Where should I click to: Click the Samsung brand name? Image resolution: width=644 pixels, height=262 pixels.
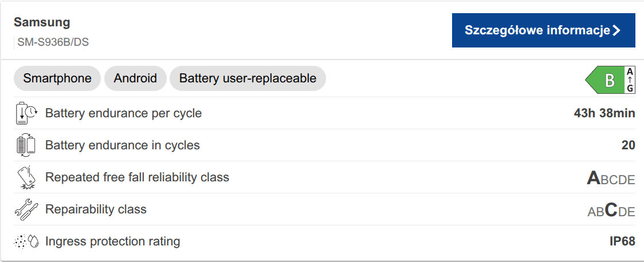[42, 22]
